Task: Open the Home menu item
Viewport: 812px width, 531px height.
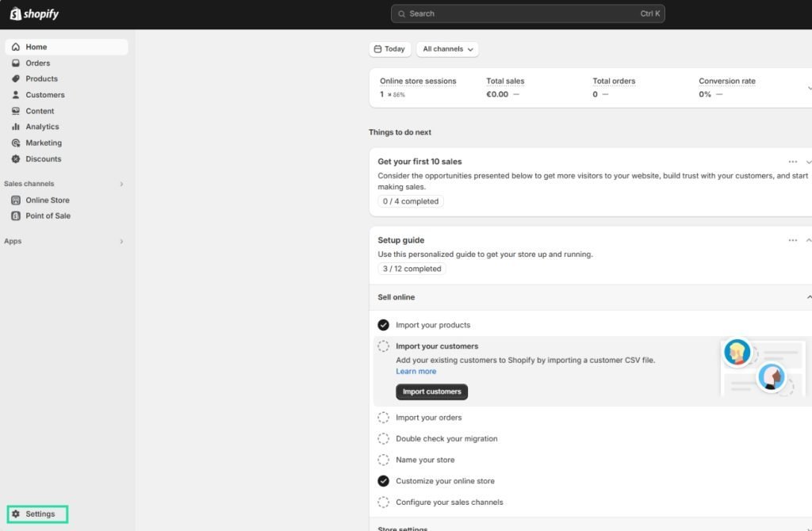Action: tap(67, 47)
